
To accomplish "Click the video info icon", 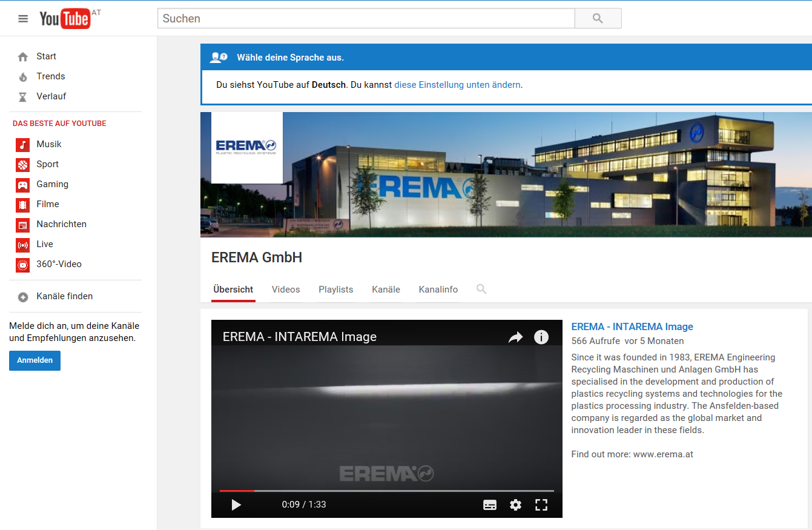I will pyautogui.click(x=541, y=337).
